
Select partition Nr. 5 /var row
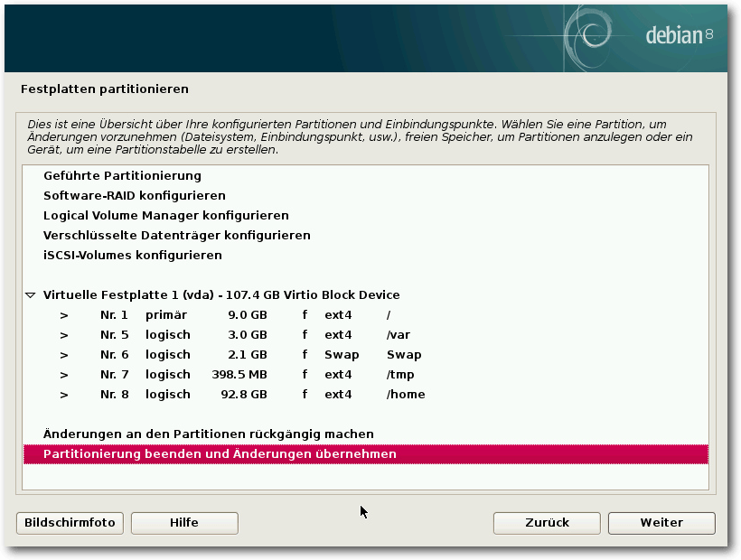click(x=366, y=334)
